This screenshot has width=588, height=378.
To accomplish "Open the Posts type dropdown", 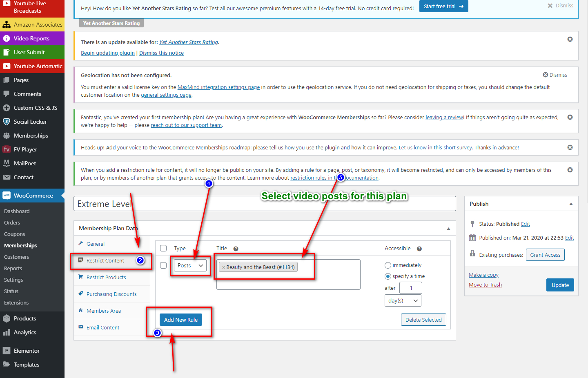I will (190, 266).
